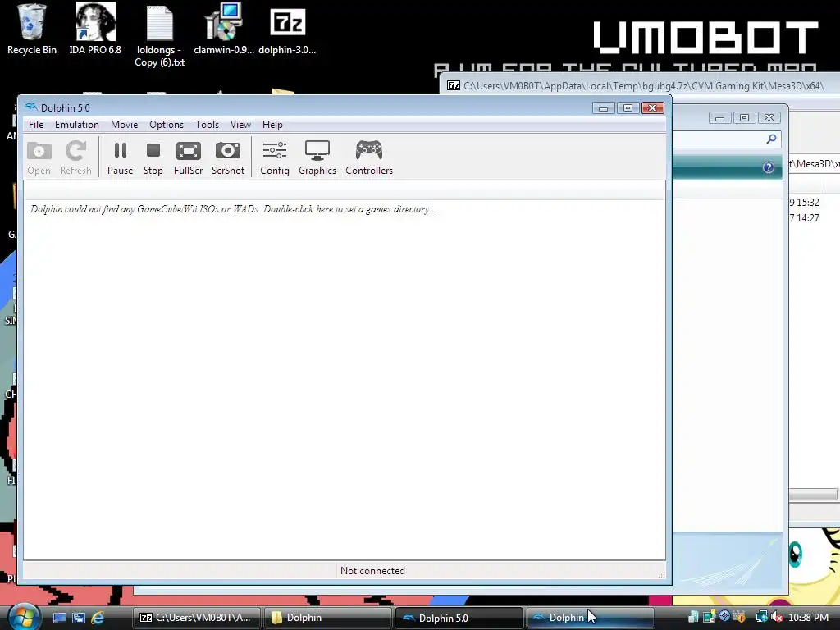Open the Help menu
This screenshot has height=630, width=840.
coord(272,125)
